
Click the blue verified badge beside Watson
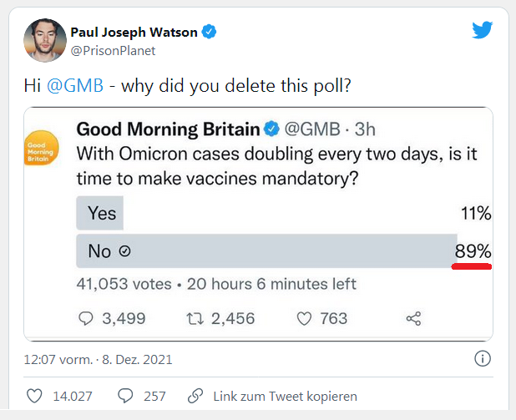210,33
